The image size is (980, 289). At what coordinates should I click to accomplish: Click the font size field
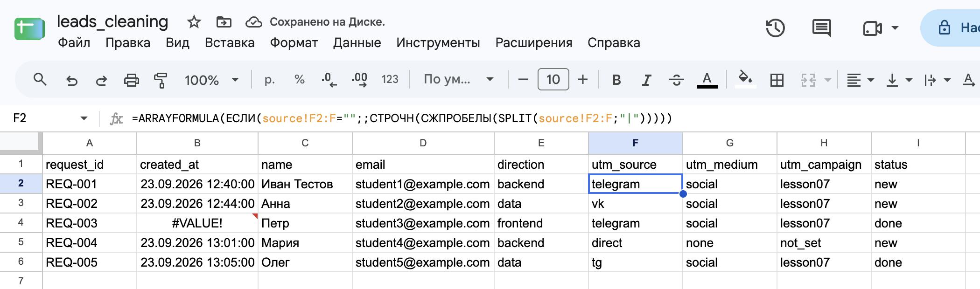[x=553, y=79]
